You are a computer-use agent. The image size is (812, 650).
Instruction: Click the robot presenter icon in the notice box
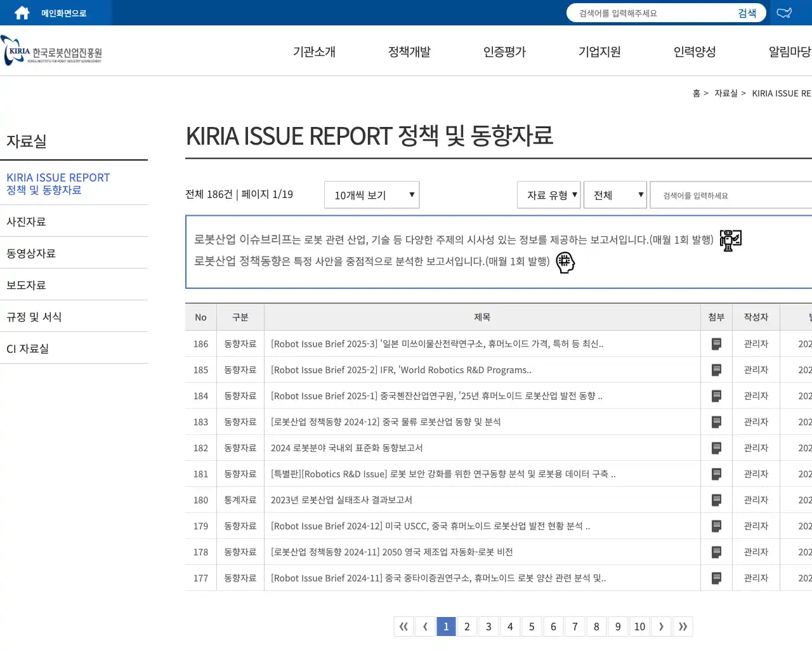[730, 240]
